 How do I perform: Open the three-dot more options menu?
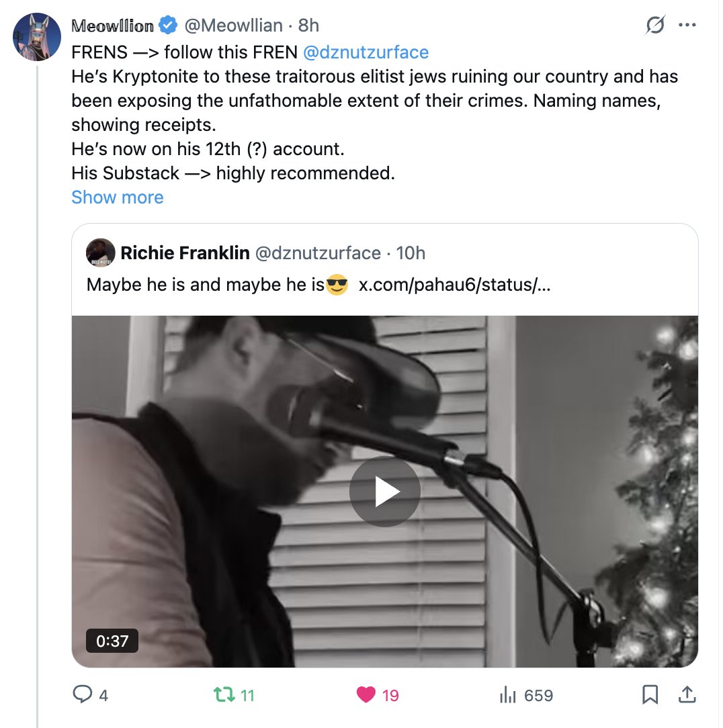pos(688,26)
